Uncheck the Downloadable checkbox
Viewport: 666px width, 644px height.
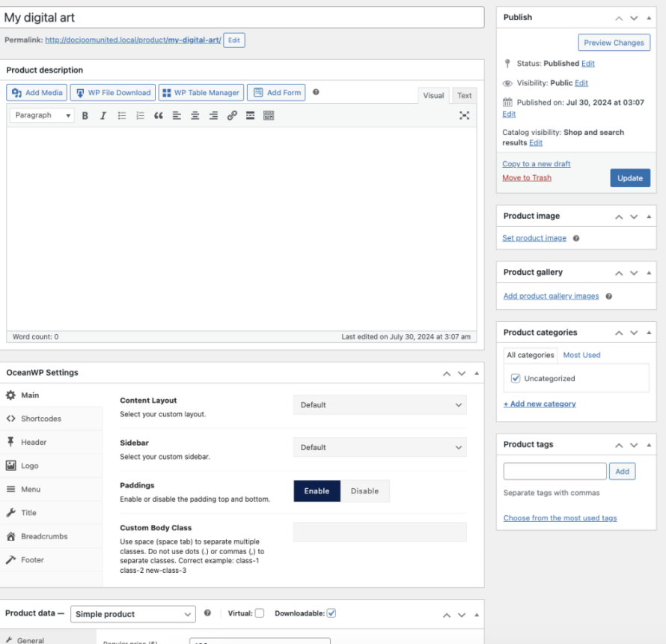(332, 613)
